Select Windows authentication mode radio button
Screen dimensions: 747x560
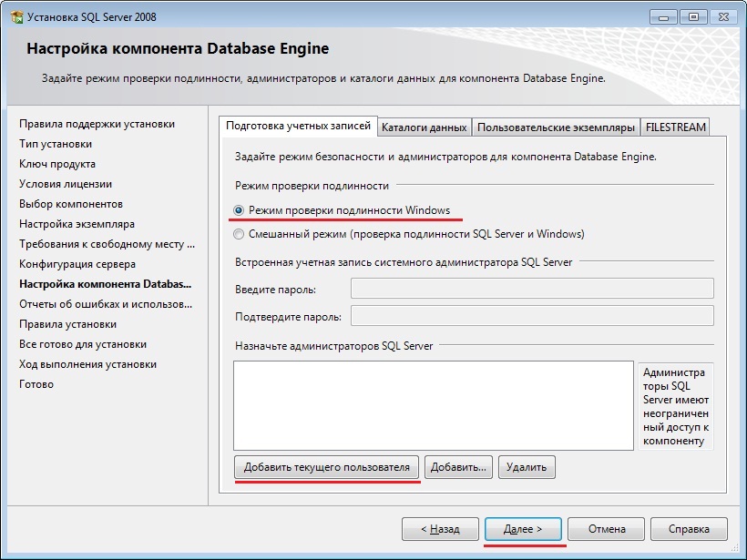pyautogui.click(x=239, y=210)
